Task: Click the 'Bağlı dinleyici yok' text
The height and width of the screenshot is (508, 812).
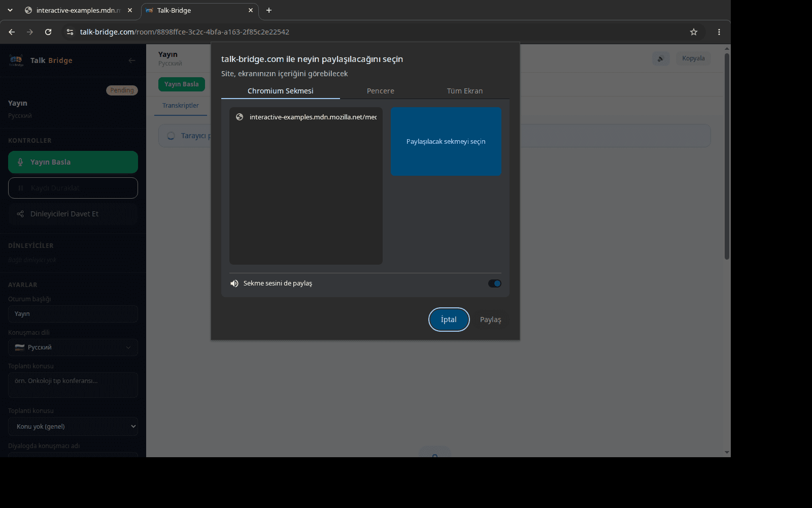Action: tap(32, 260)
